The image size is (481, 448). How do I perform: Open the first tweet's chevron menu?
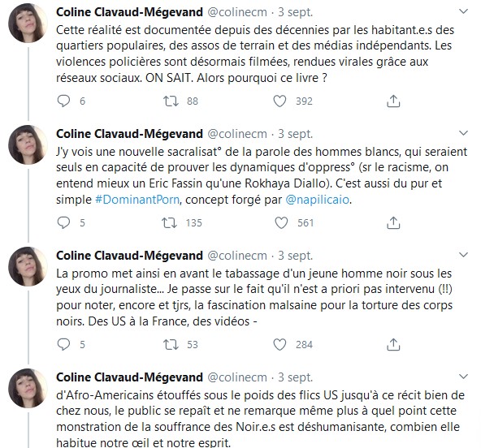463,11
